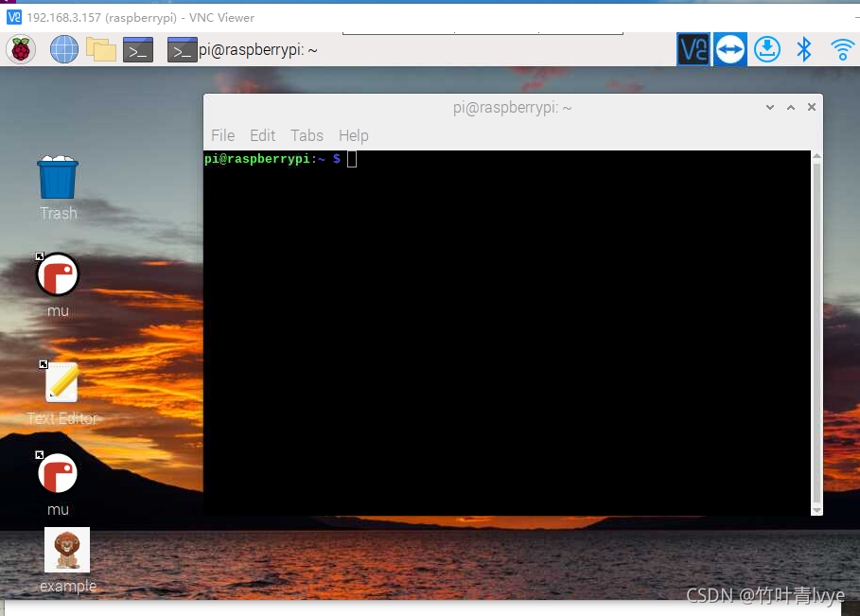Focus the terminal command prompt area
This screenshot has width=860, height=616.
(507, 333)
